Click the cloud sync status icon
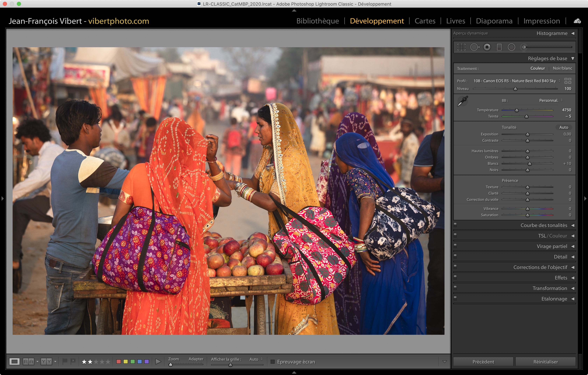This screenshot has height=375, width=588. pyautogui.click(x=577, y=21)
